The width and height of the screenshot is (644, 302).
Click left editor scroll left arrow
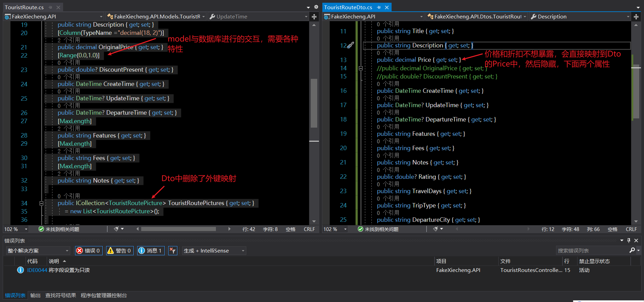tap(137, 229)
